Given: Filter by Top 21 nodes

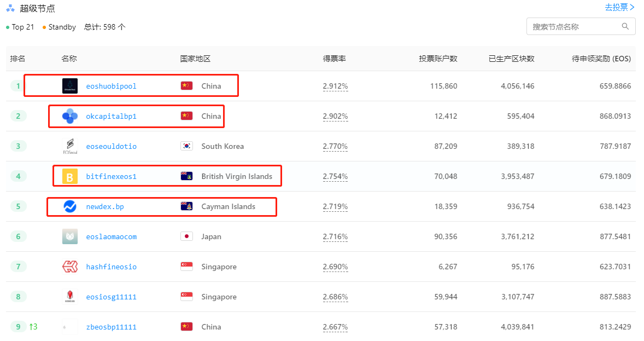Looking at the screenshot, I should pyautogui.click(x=20, y=27).
